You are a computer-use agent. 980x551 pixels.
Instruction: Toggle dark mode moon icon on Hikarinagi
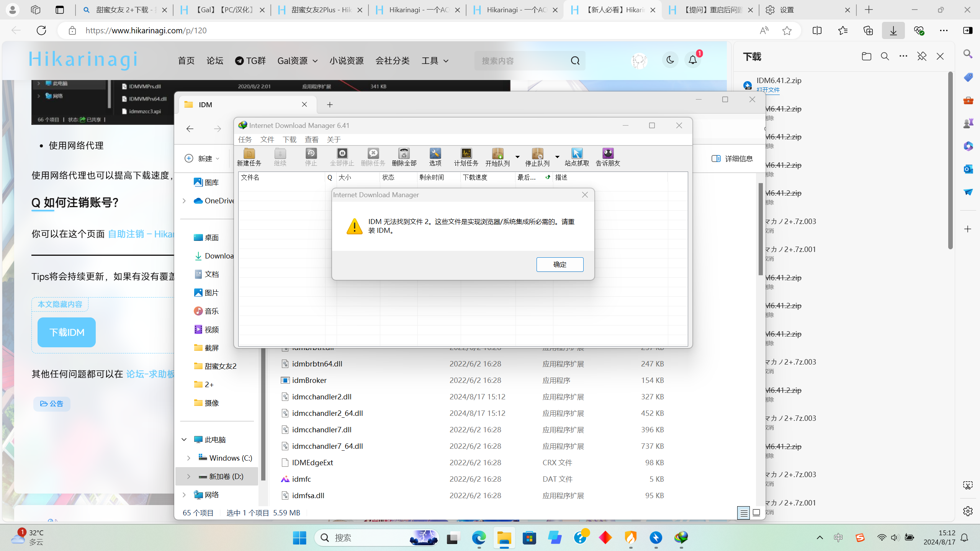coord(670,60)
